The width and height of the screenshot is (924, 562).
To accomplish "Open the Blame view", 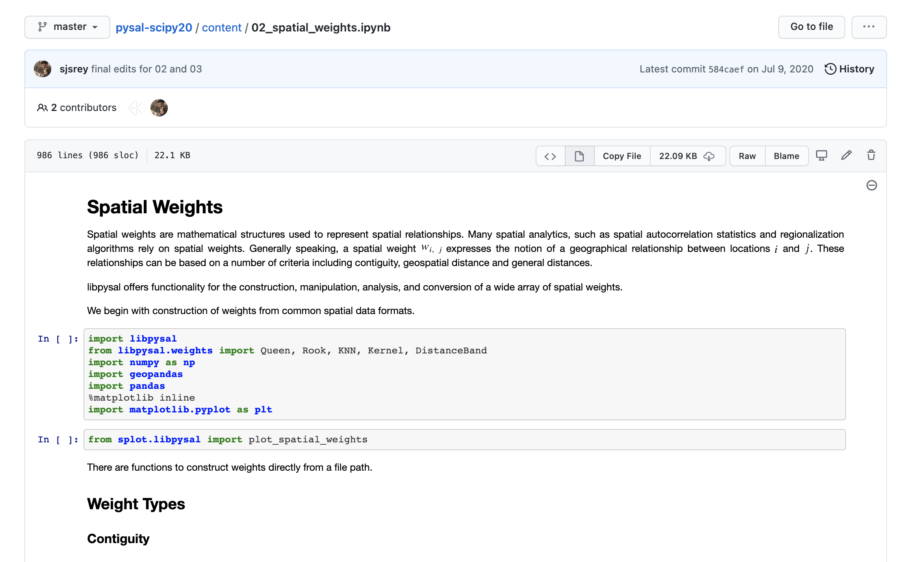I will coord(786,156).
